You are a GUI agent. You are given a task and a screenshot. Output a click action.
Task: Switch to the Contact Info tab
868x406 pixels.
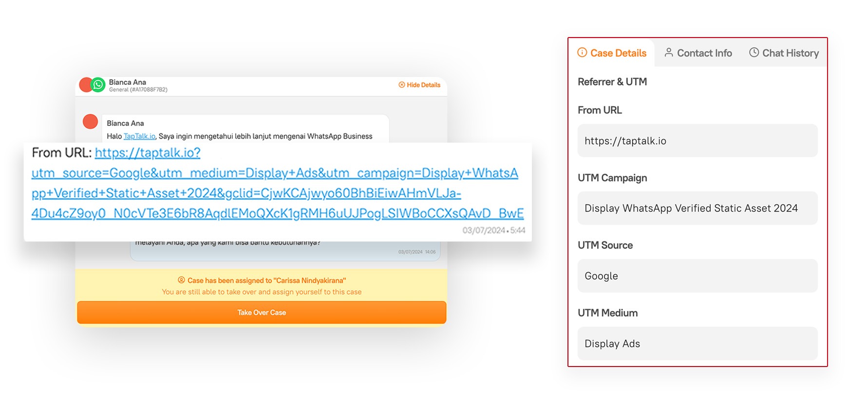[x=698, y=53]
